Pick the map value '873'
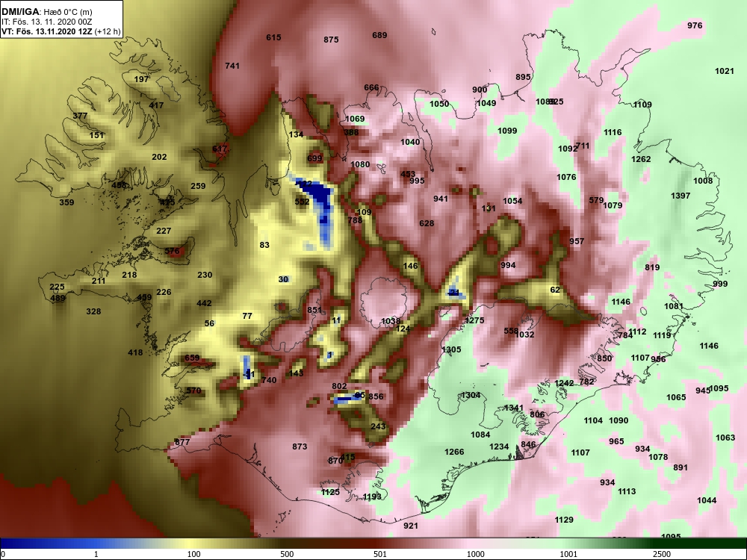747x560 pixels. (300, 447)
